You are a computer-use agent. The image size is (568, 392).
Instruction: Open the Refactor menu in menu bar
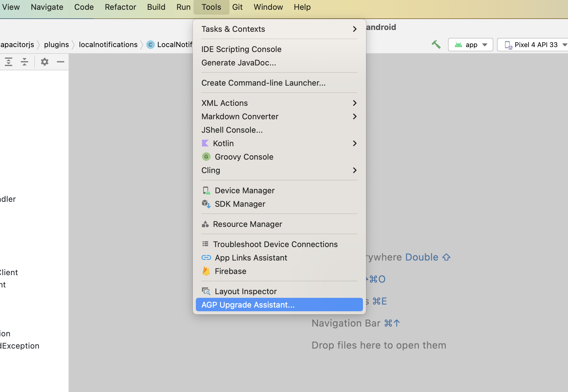tap(120, 7)
